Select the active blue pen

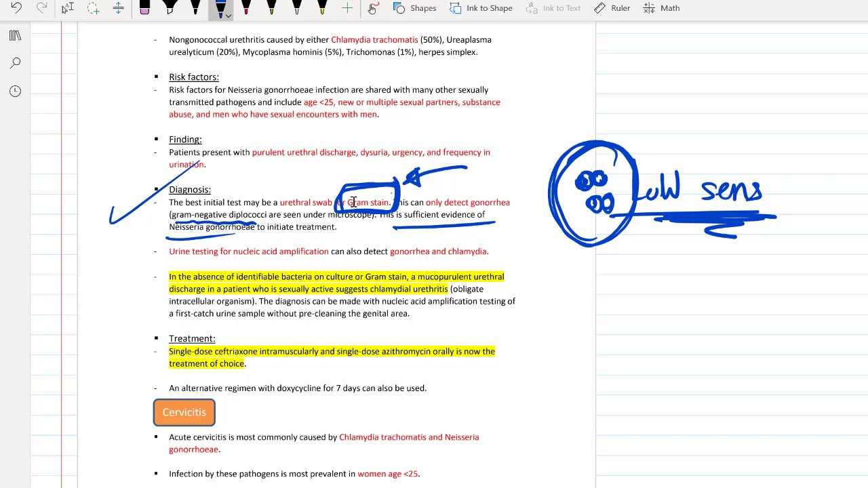(219, 8)
